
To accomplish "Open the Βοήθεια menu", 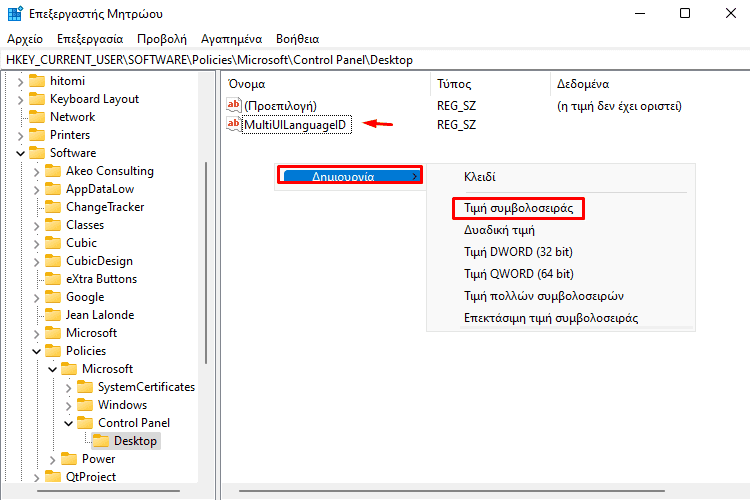I will (298, 39).
